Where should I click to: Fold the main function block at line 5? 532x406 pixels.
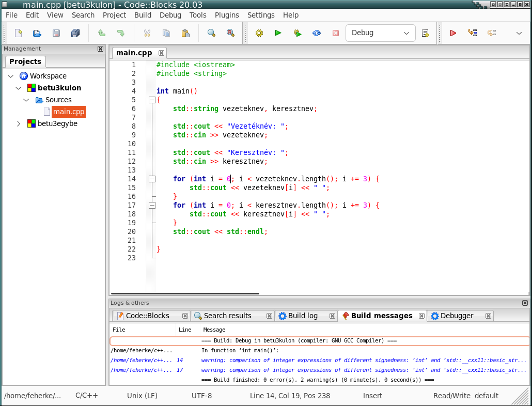point(152,100)
